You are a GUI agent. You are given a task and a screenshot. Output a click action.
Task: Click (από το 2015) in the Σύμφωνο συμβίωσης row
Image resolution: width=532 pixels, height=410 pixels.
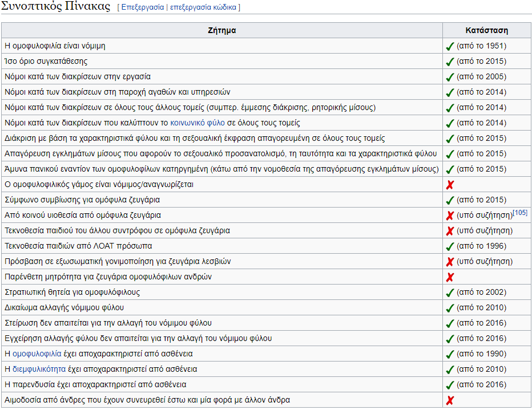coord(481,200)
